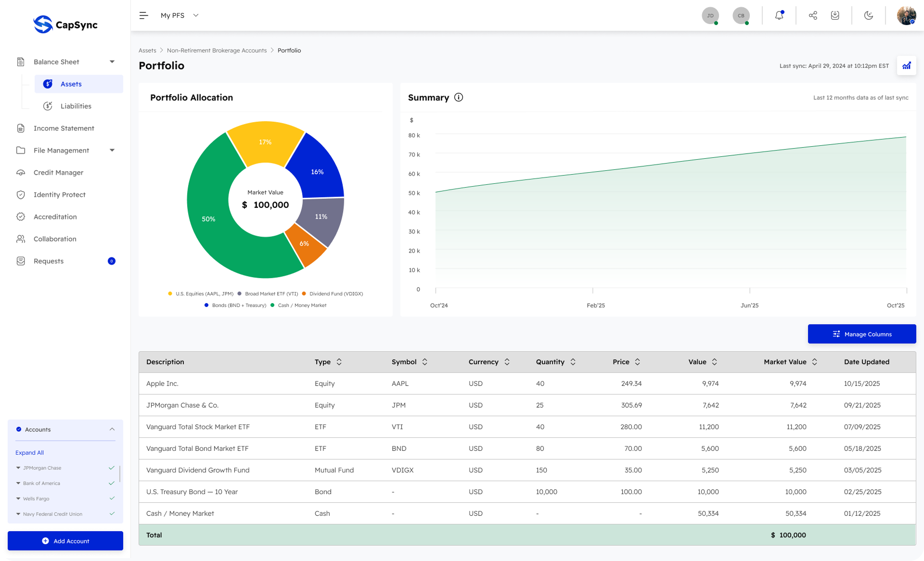
Task: Open the user profile avatar
Action: pos(906,15)
